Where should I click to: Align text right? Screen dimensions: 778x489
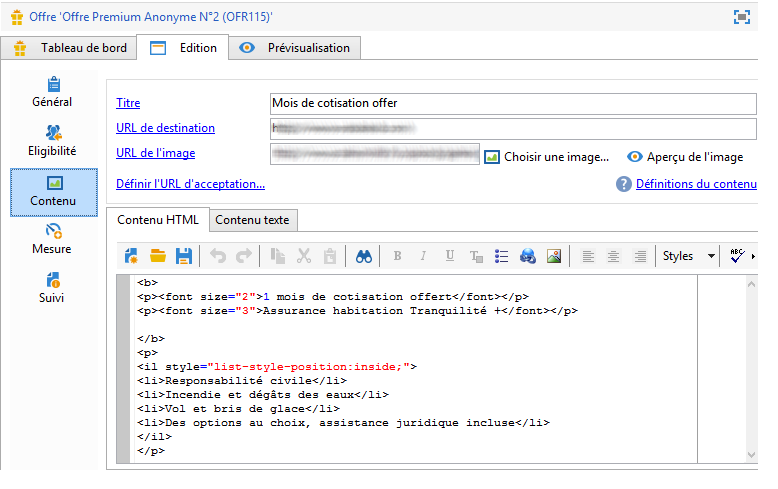[640, 256]
